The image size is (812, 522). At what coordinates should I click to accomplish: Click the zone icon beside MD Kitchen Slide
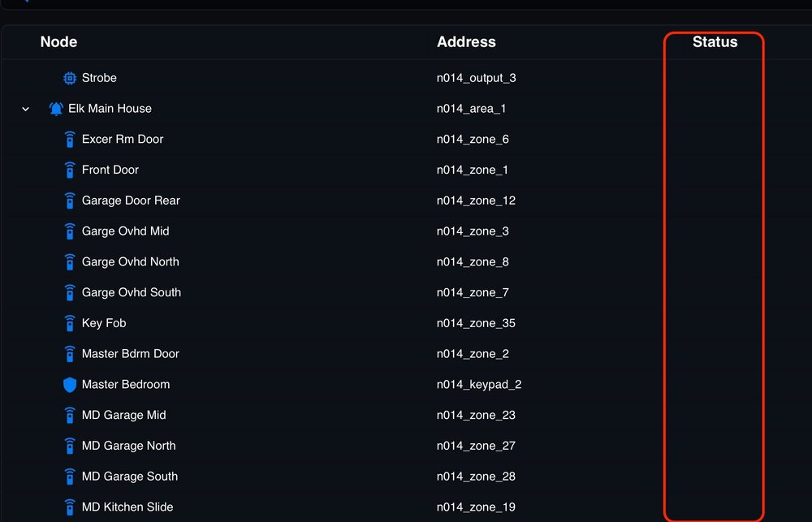70,507
